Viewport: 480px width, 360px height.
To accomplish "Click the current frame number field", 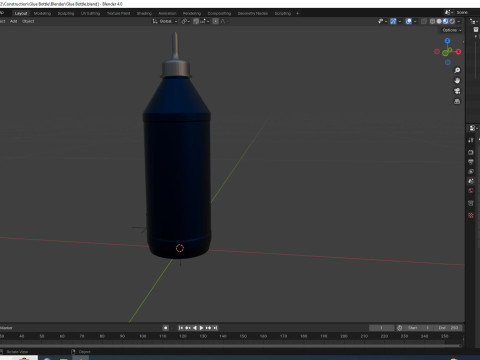I will pos(381,328).
